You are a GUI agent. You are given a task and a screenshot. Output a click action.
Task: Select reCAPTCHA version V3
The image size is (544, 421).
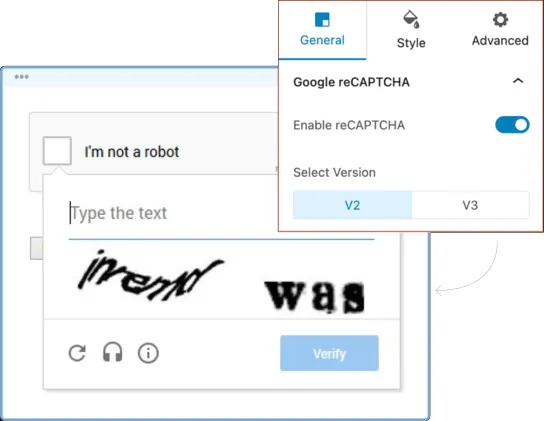470,205
